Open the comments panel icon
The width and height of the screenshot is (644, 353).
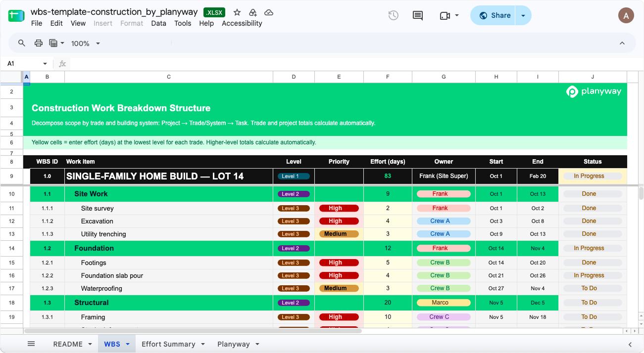(418, 15)
